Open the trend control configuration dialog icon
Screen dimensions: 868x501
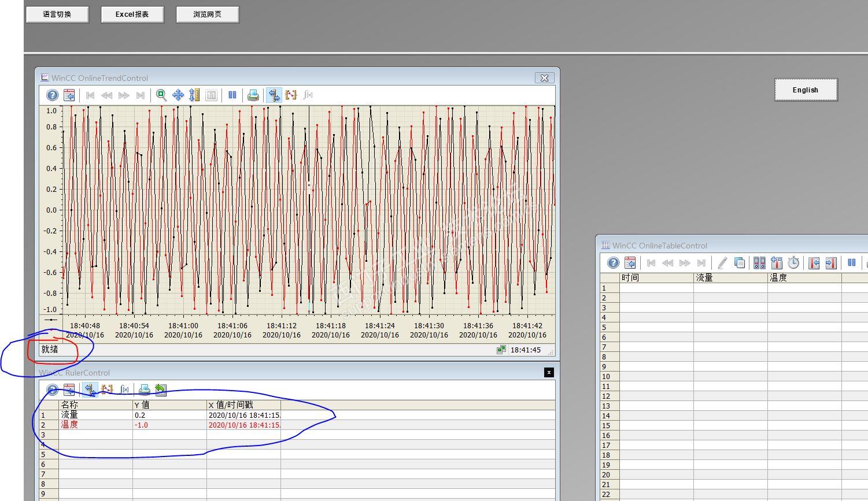click(69, 95)
